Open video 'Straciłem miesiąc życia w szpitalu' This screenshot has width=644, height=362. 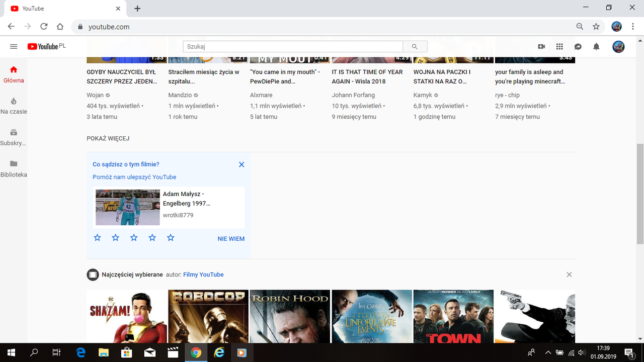[204, 76]
